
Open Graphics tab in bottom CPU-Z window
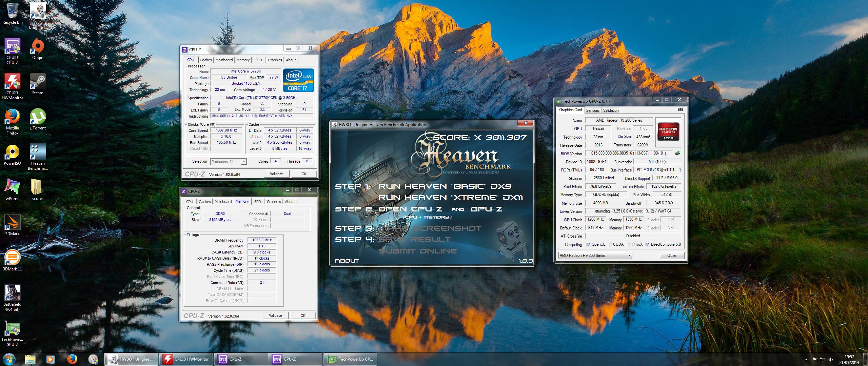pos(274,202)
